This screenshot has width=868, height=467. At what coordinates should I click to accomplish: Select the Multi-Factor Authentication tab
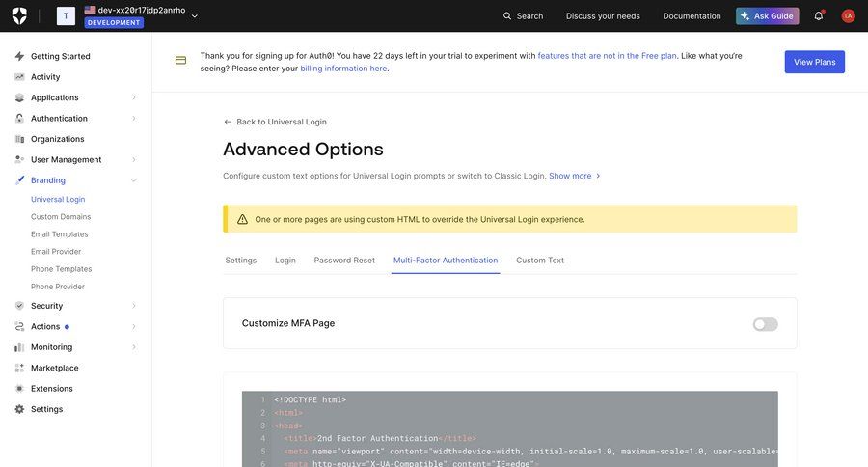(x=446, y=261)
